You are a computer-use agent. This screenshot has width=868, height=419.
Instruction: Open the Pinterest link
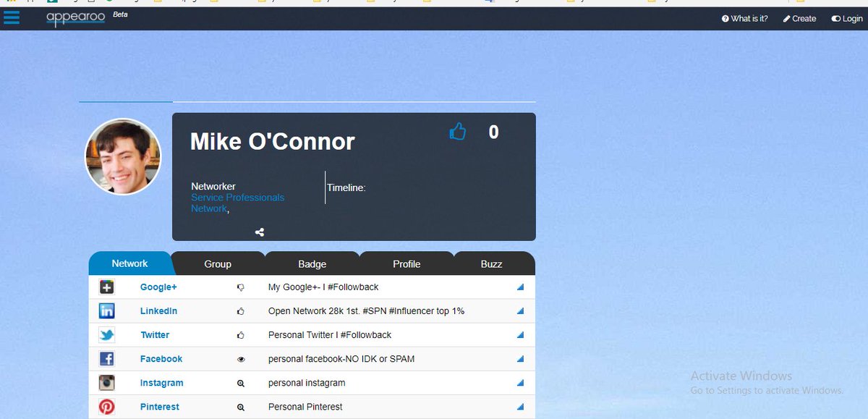pyautogui.click(x=160, y=407)
